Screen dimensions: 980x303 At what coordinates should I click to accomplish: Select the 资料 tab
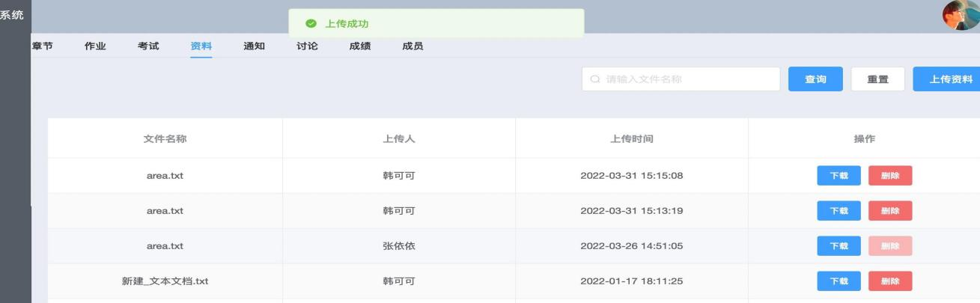pyautogui.click(x=201, y=46)
